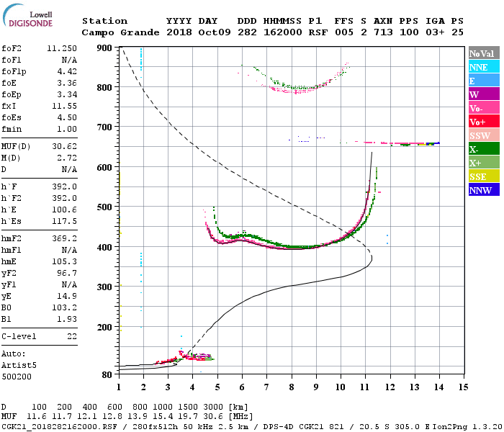Select the X- dark green legend swatch

pyautogui.click(x=484, y=148)
